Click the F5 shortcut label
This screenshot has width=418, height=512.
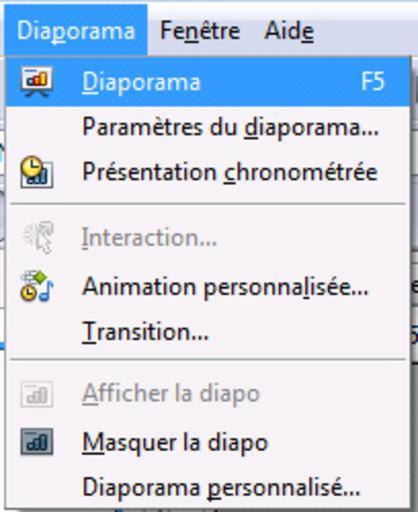[373, 81]
